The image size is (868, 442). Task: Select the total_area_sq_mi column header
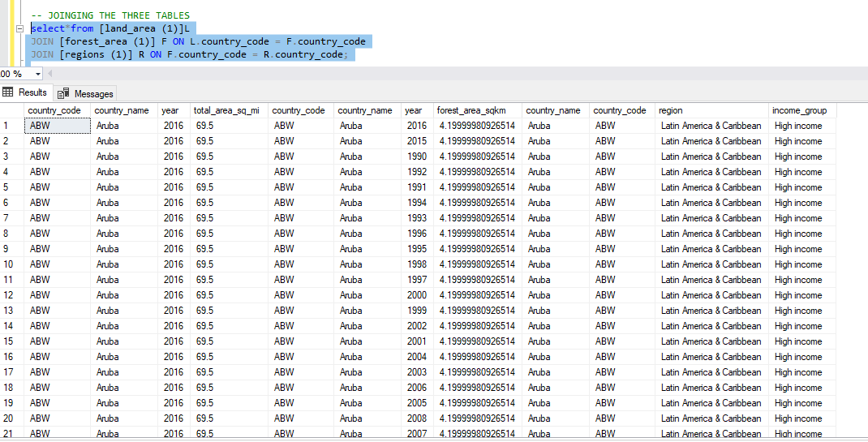[230, 110]
